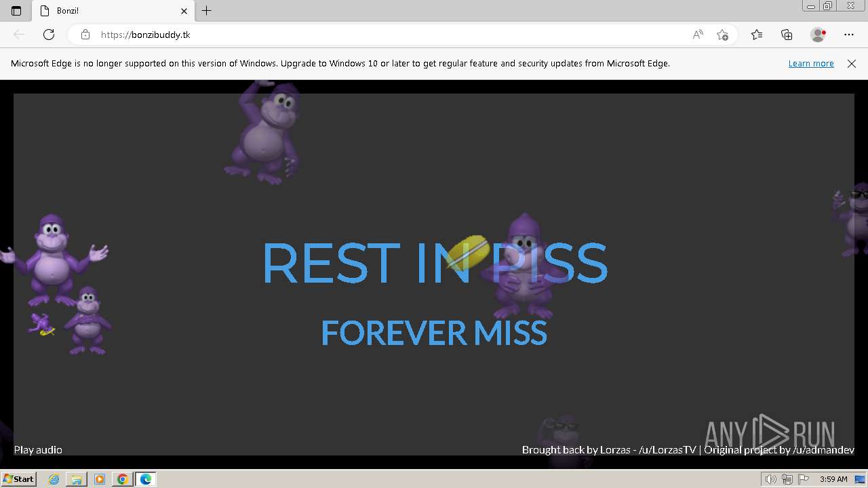Restore down the Edge window
The image size is (868, 488).
[x=828, y=6]
